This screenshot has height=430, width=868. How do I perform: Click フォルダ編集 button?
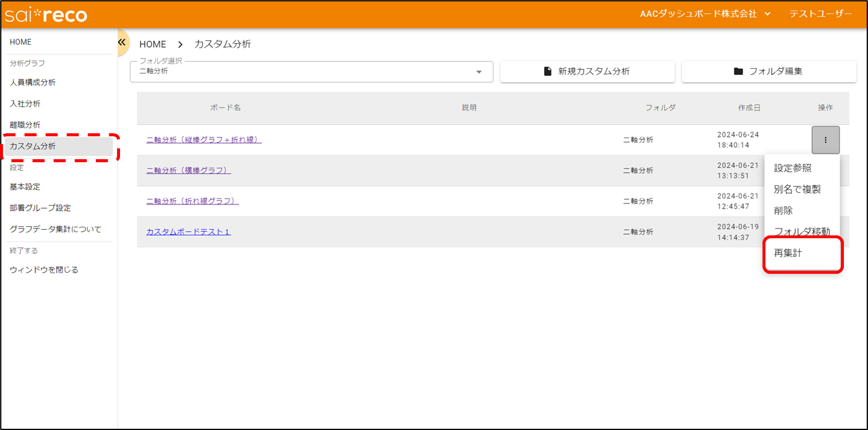pos(768,71)
